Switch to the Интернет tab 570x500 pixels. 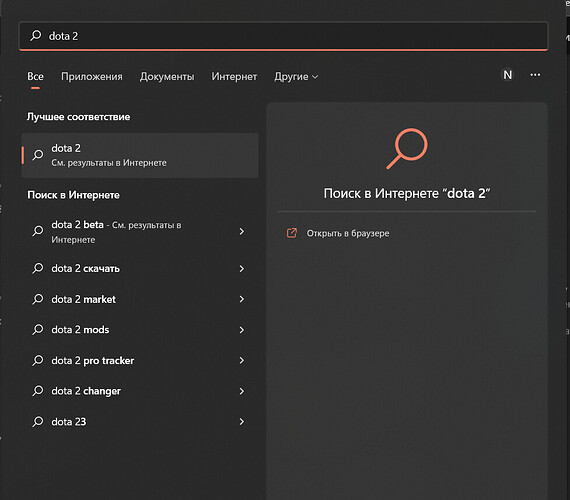234,76
